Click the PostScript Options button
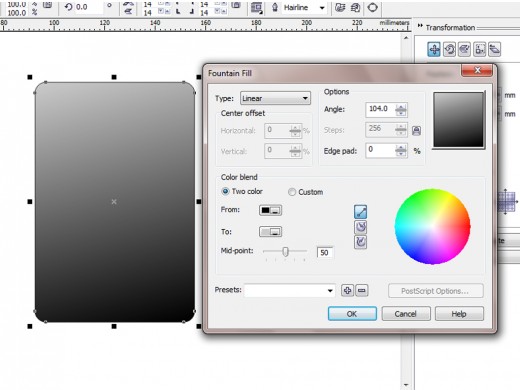This screenshot has height=390, width=520. pyautogui.click(x=435, y=291)
